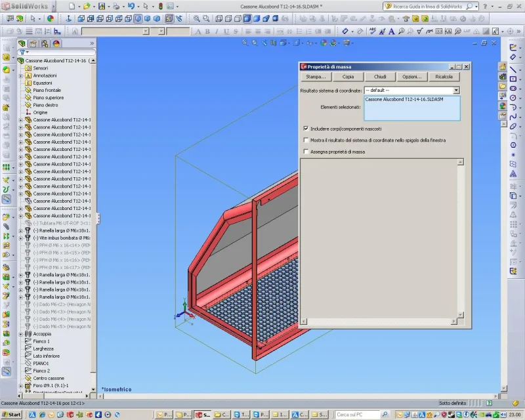Select the Piano destro plane
This screenshot has width=525, height=420.
coord(45,105)
